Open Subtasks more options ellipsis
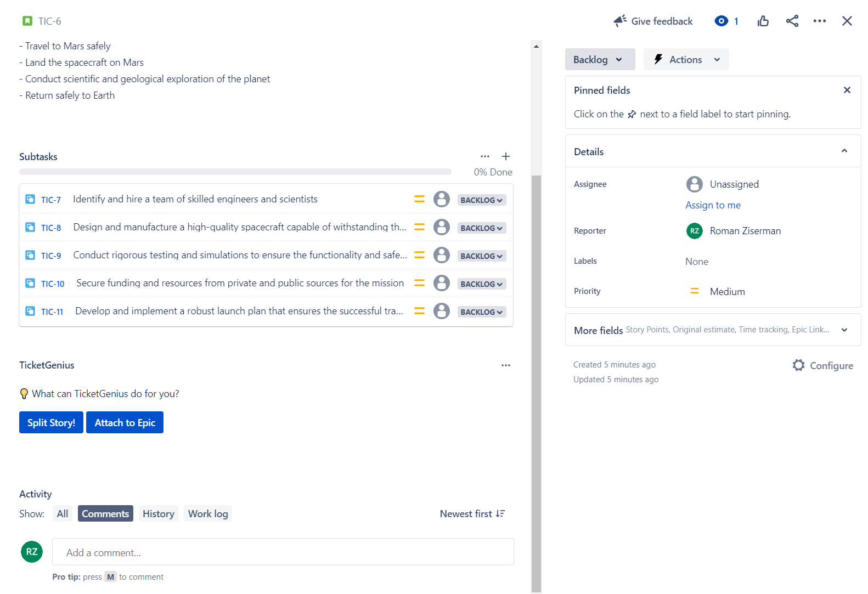The height and width of the screenshot is (594, 868). pos(485,156)
